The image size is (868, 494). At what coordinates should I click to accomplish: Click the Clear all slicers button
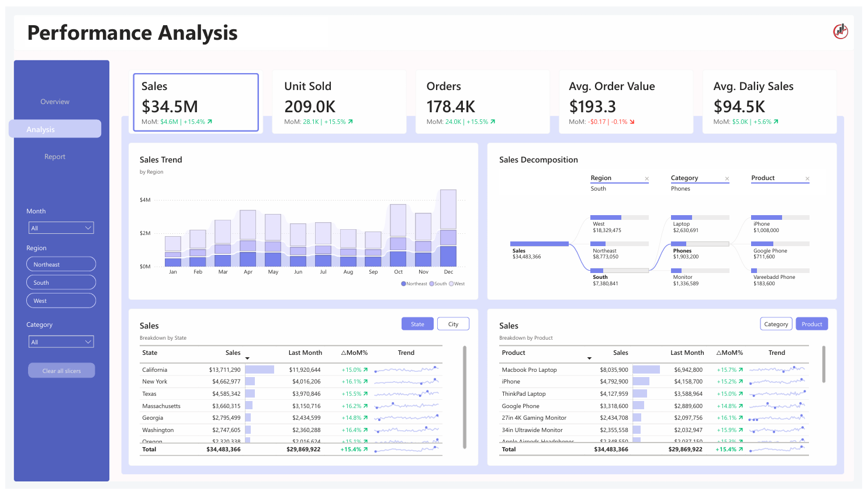pyautogui.click(x=61, y=370)
